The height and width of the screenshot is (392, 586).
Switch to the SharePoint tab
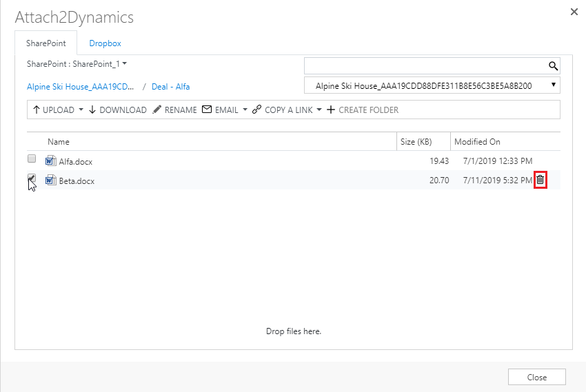click(46, 43)
